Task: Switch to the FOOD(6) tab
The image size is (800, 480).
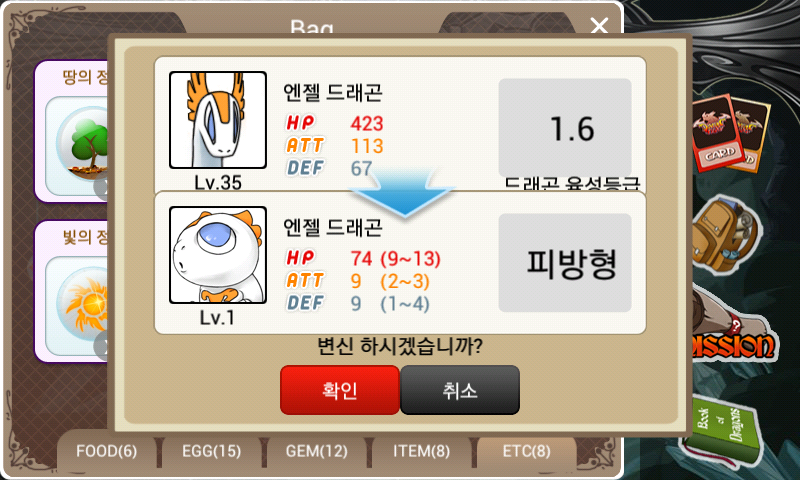Action: pyautogui.click(x=106, y=451)
